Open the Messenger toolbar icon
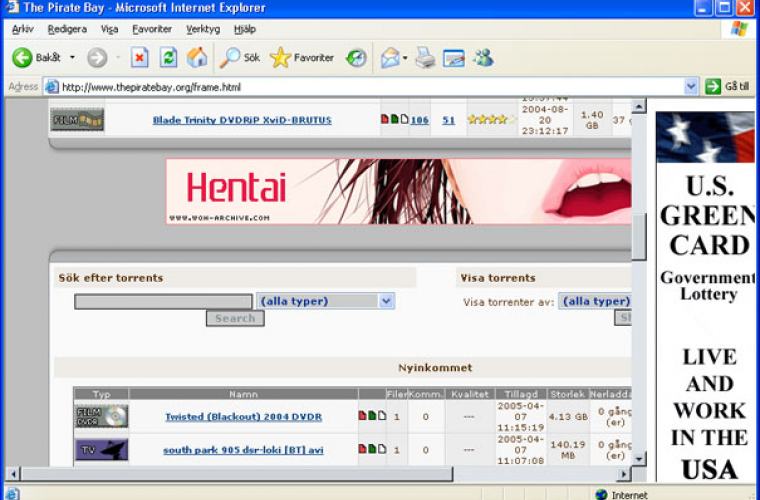Image resolution: width=760 pixels, height=500 pixels. 483,58
